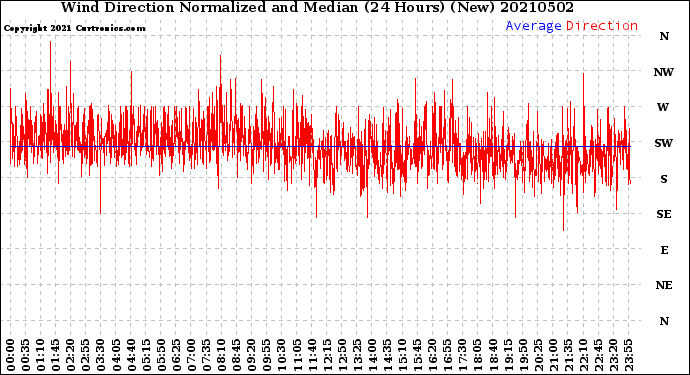Click the blue 'Average' legend label
The image size is (690, 375).
pos(533,26)
